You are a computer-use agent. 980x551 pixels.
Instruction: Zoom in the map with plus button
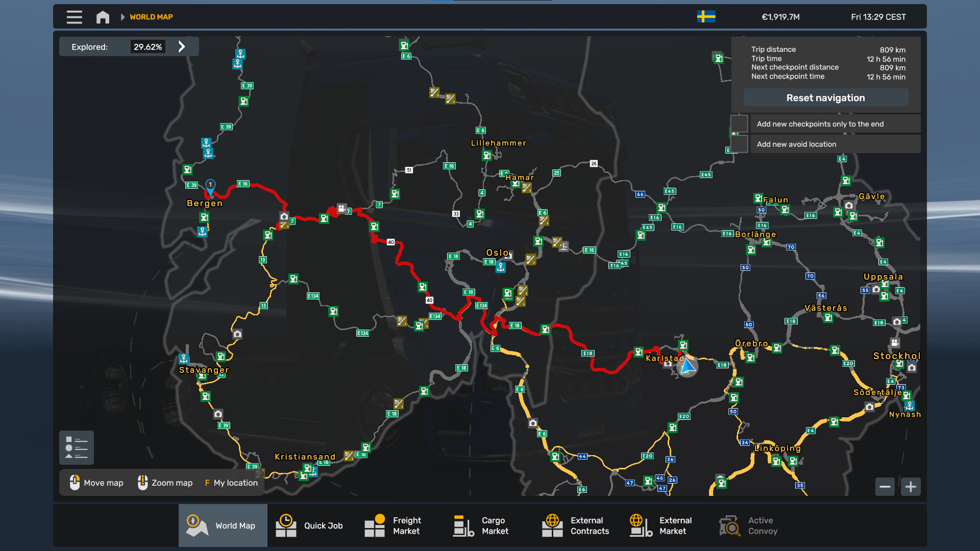911,487
